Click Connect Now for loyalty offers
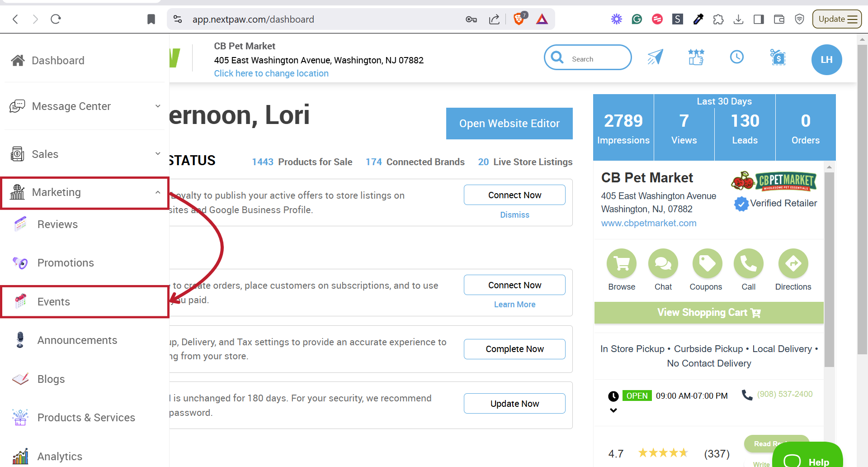The image size is (868, 467). click(514, 195)
